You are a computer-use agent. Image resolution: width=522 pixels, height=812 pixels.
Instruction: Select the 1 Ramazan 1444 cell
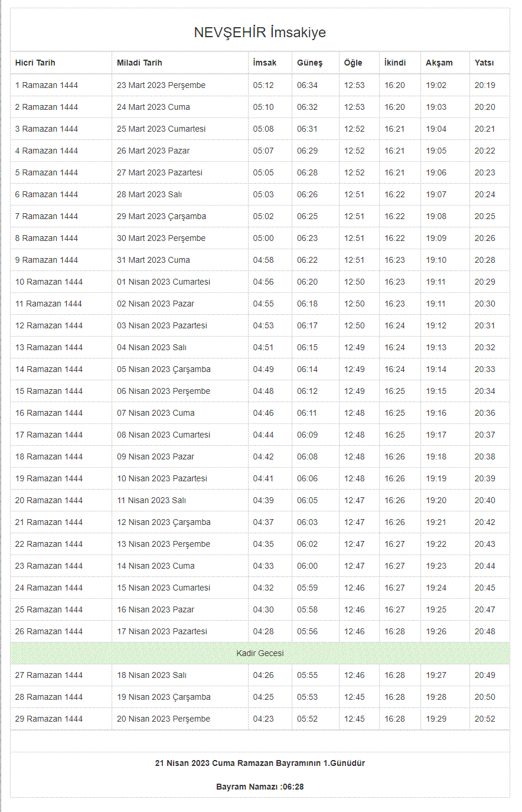(47, 85)
